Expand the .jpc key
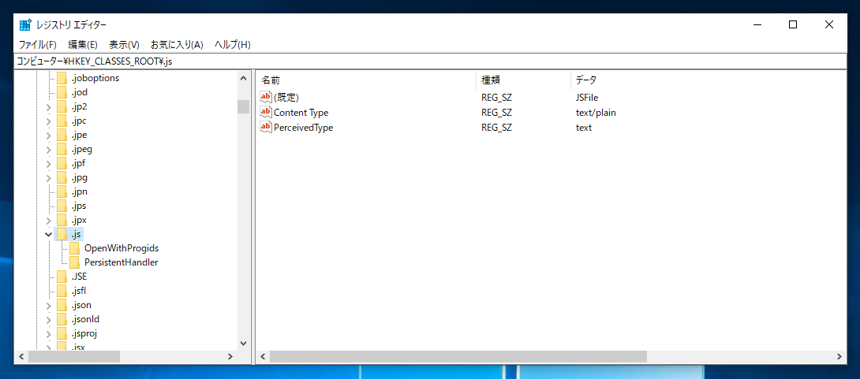 point(48,121)
